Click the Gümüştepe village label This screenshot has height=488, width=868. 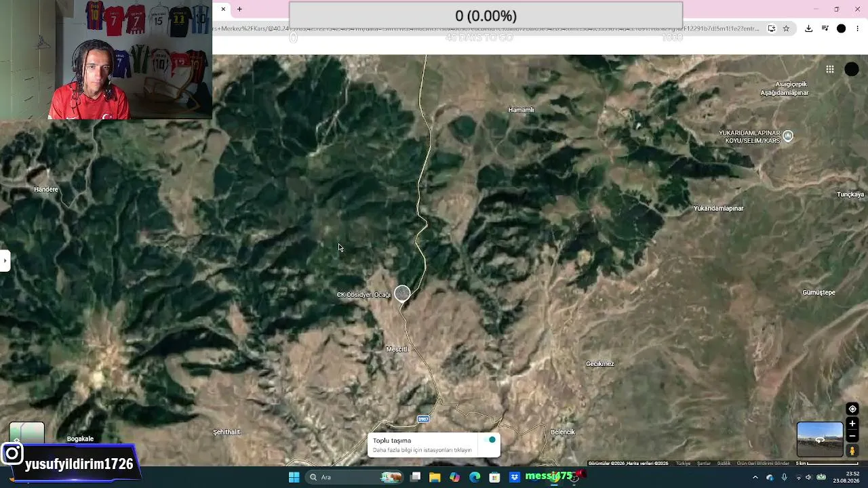tap(819, 293)
